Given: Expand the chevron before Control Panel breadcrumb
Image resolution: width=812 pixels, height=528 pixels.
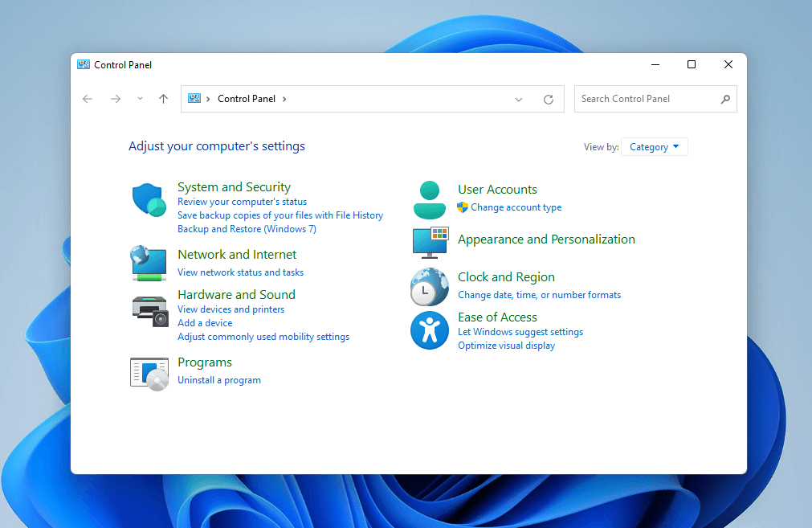Looking at the screenshot, I should (208, 99).
